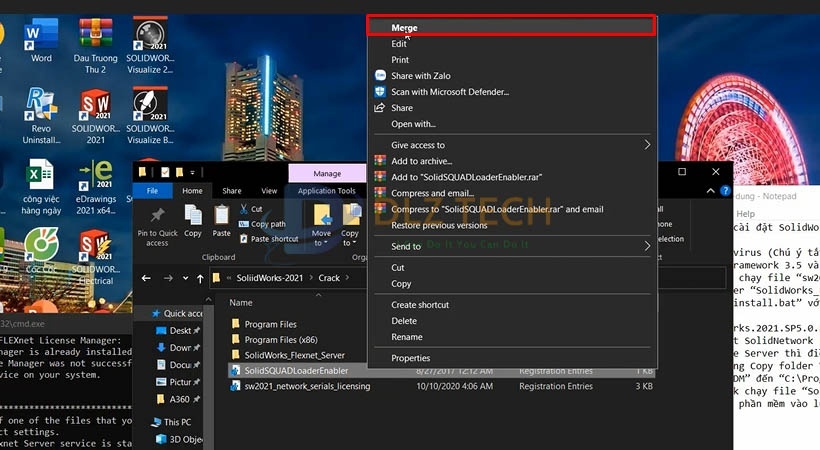Image resolution: width=820 pixels, height=450 pixels.
Task: Open Revo Uninstaller desktop icon
Action: (x=41, y=116)
